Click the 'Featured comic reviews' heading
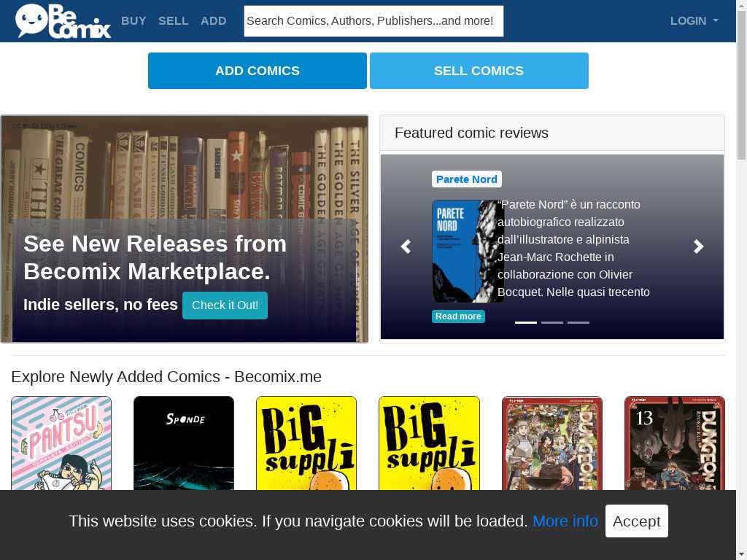Viewport: 747px width, 560px height. [x=472, y=133]
